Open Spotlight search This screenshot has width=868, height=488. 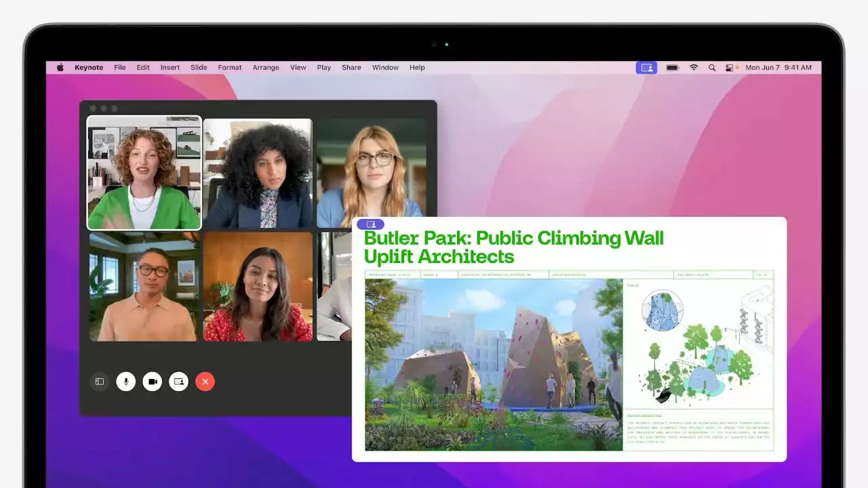coord(711,68)
